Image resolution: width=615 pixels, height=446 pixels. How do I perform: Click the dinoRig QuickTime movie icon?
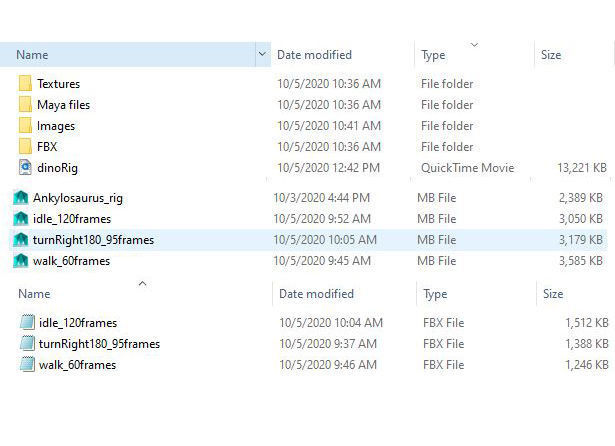tap(25, 168)
